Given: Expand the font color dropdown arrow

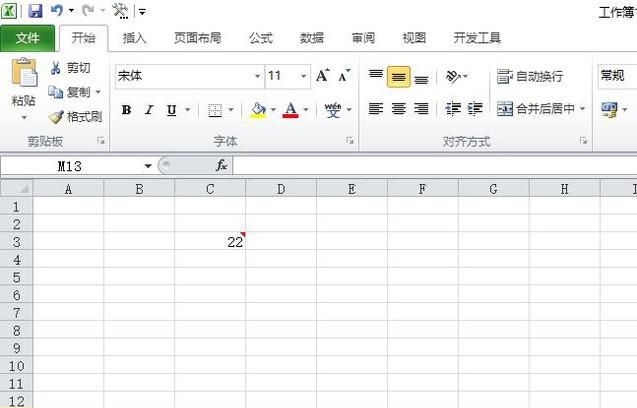Looking at the screenshot, I should (x=306, y=109).
